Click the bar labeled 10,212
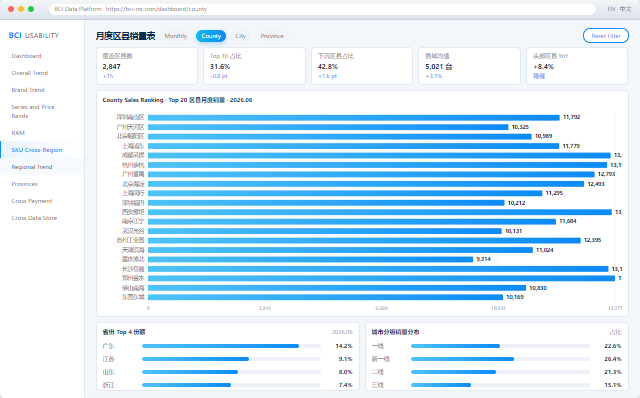This screenshot has height=398, width=640. pos(326,203)
